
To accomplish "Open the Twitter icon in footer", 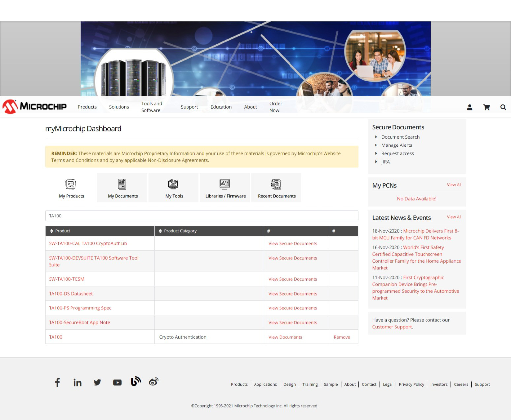I will coord(97,382).
